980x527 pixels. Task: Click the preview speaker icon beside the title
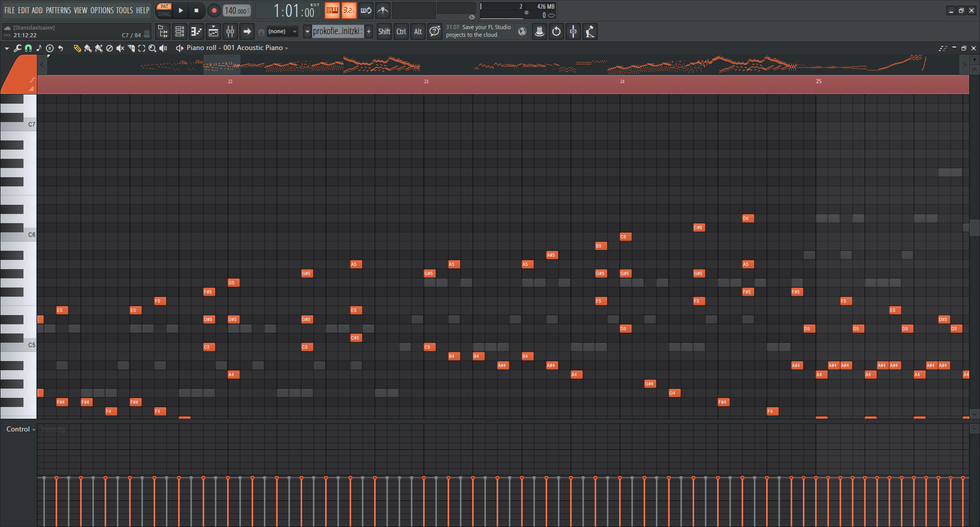point(179,48)
